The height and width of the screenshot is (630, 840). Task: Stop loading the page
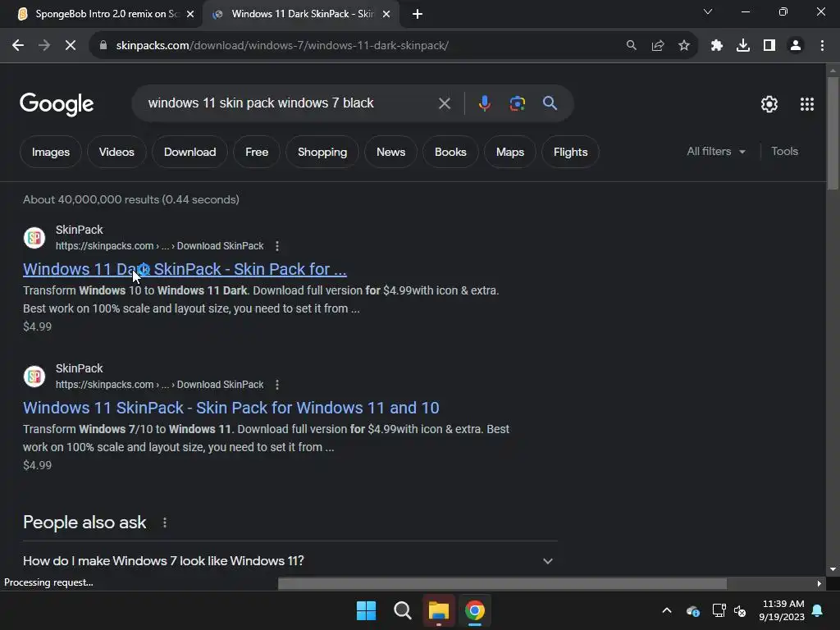[x=71, y=46]
